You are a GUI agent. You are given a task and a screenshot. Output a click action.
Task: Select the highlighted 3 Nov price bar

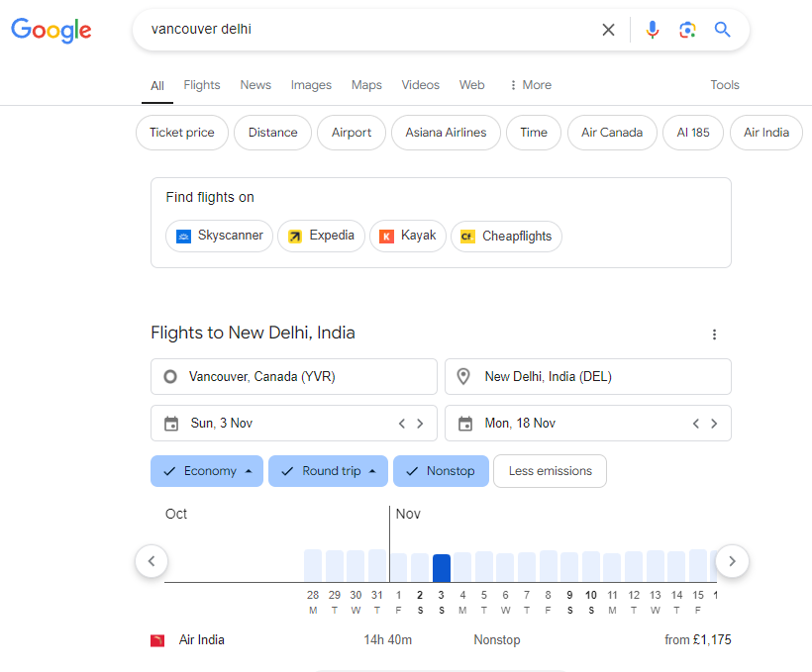pyautogui.click(x=442, y=568)
